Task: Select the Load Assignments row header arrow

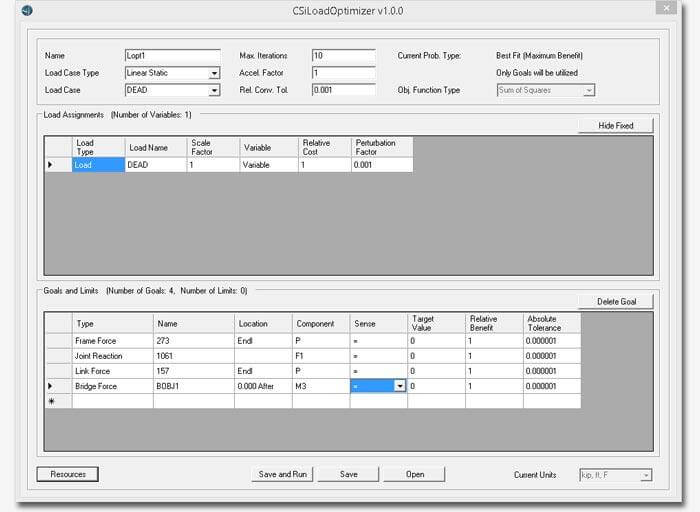Action: (58, 165)
